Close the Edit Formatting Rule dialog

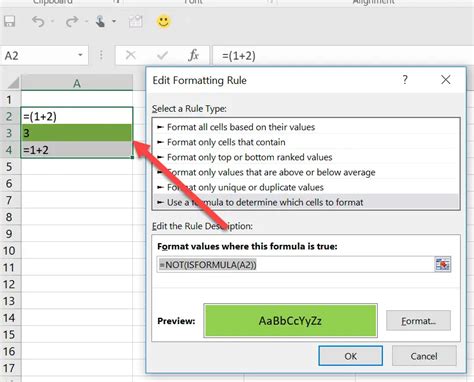click(x=446, y=80)
